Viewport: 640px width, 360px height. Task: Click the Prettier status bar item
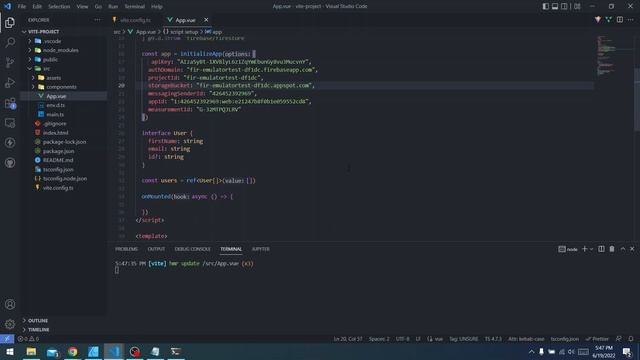point(598,339)
